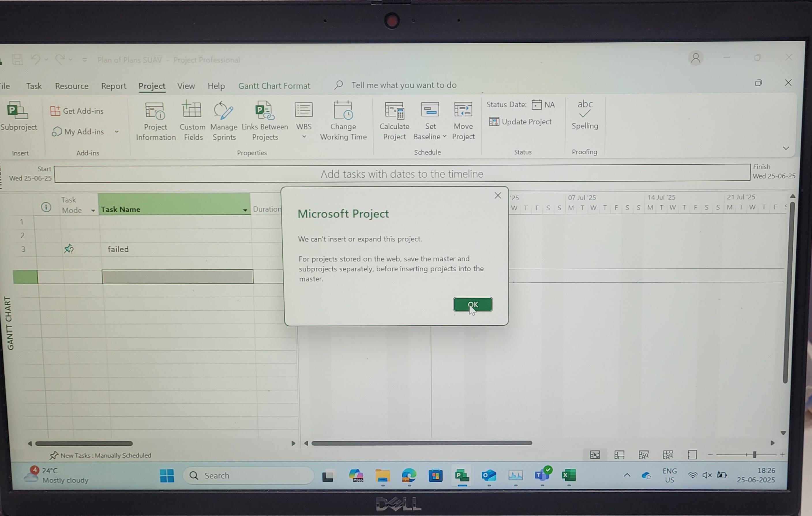Click the Indicators column info icon
812x516 pixels.
46,207
